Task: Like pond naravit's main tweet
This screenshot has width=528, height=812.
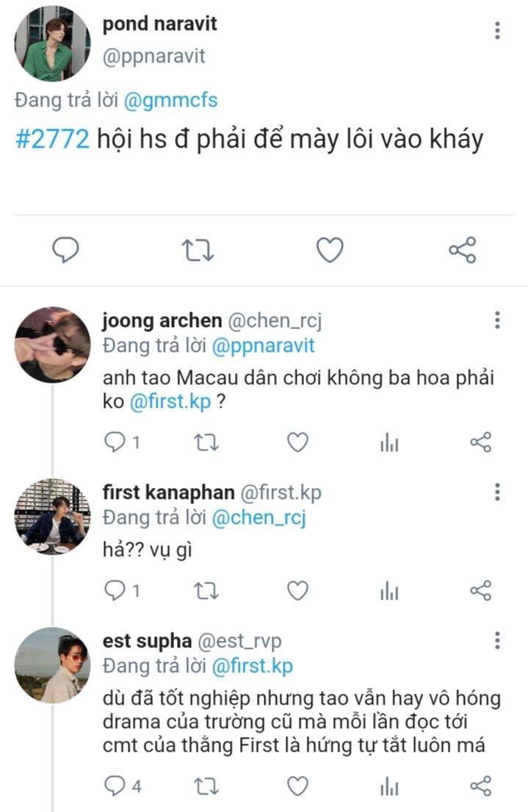Action: (x=330, y=251)
